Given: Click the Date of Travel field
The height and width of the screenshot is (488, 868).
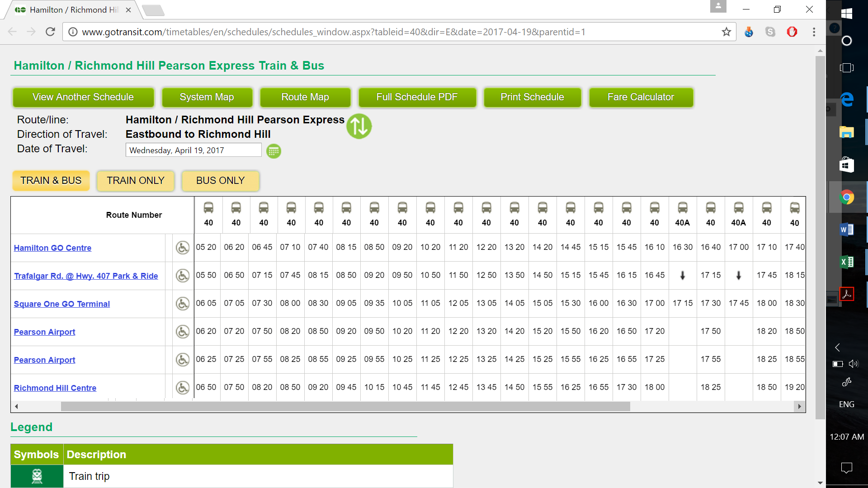Looking at the screenshot, I should point(193,150).
